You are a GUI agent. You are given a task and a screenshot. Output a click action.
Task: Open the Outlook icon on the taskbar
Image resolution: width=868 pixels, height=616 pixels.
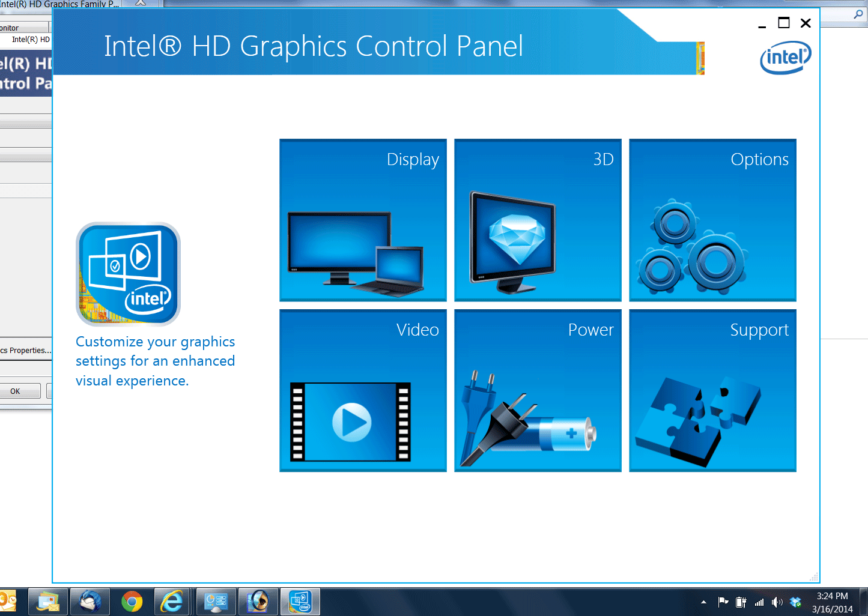(8, 602)
